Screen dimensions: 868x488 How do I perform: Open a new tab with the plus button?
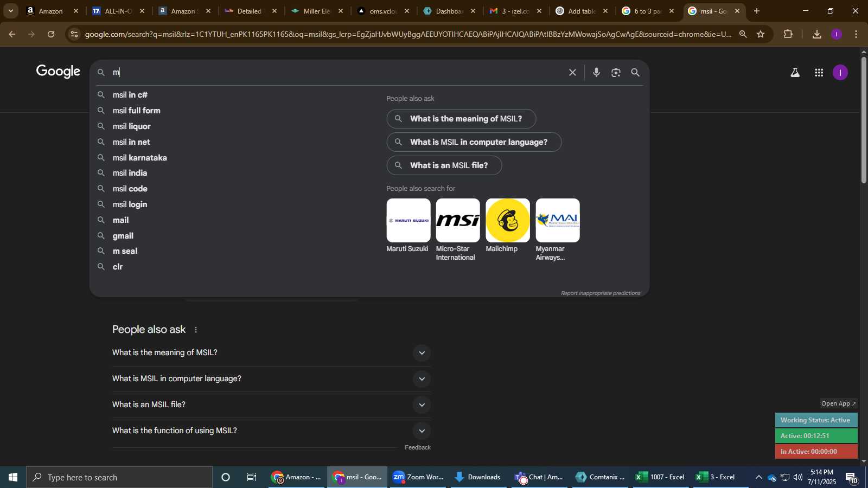[x=757, y=11]
